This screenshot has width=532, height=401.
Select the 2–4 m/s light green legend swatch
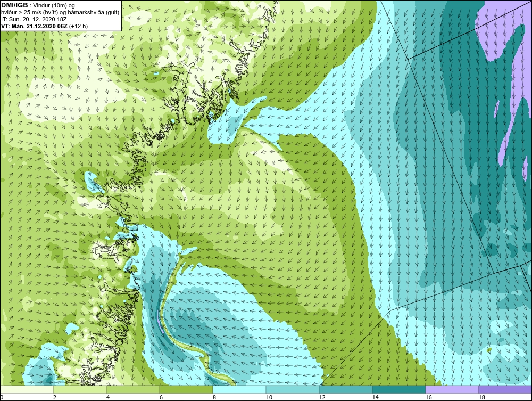80,389
